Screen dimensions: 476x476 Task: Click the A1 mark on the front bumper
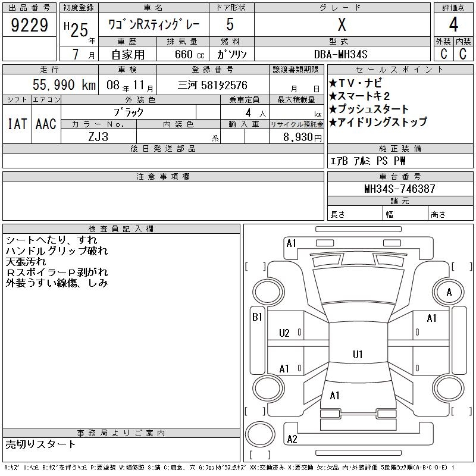coord(291,243)
